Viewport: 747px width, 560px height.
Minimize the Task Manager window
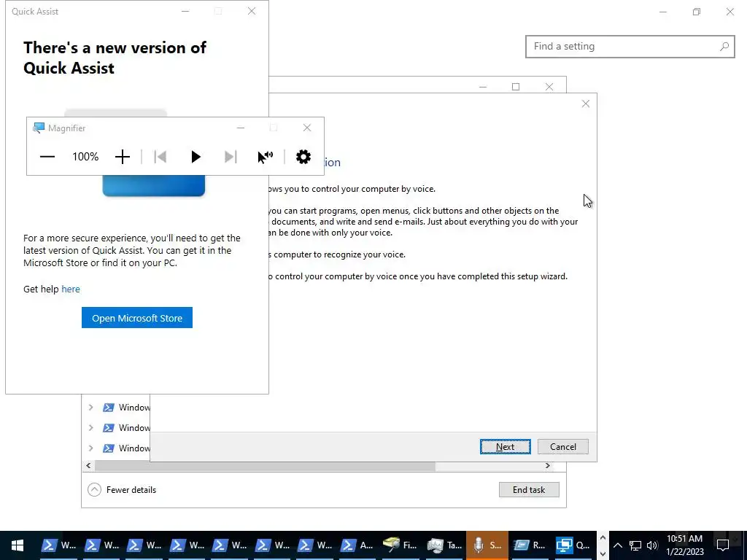coord(483,87)
